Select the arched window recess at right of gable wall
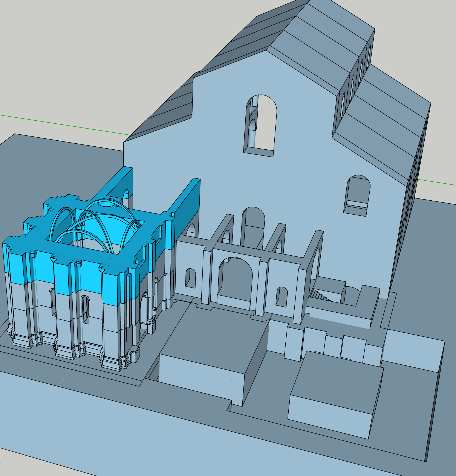The image size is (456, 476). [x=357, y=195]
